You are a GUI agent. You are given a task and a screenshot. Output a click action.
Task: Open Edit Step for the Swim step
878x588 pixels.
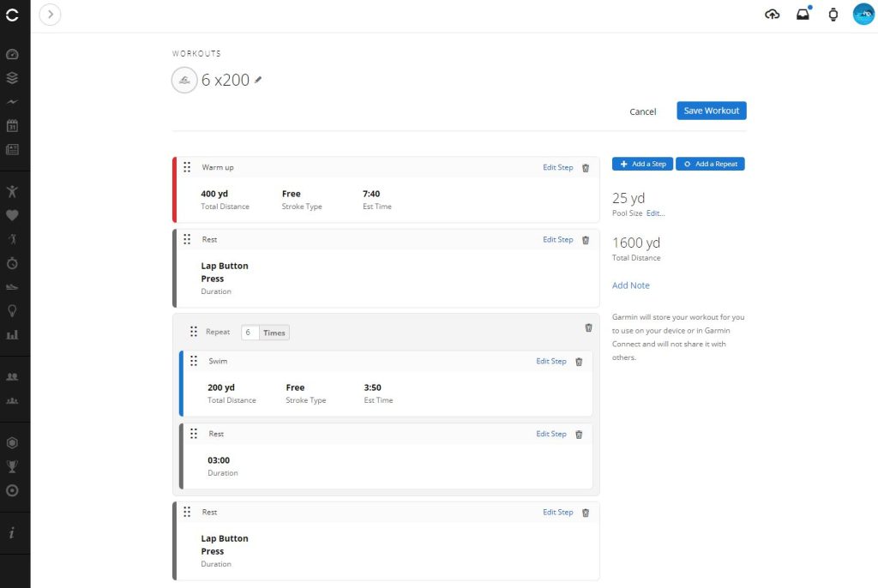(x=551, y=362)
